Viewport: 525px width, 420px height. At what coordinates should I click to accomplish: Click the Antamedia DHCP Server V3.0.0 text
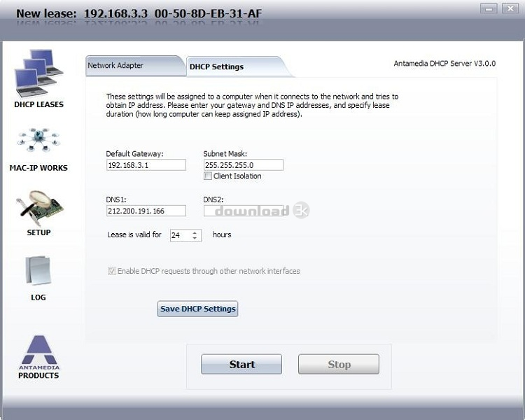coord(444,64)
